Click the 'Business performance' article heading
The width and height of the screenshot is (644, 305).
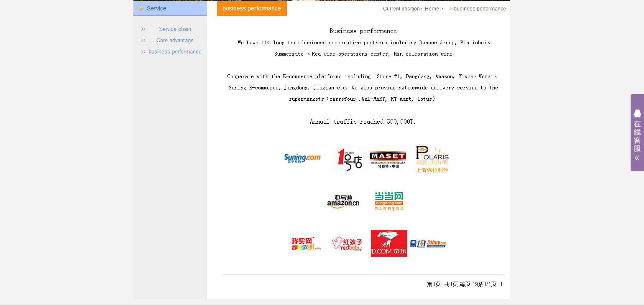point(363,31)
